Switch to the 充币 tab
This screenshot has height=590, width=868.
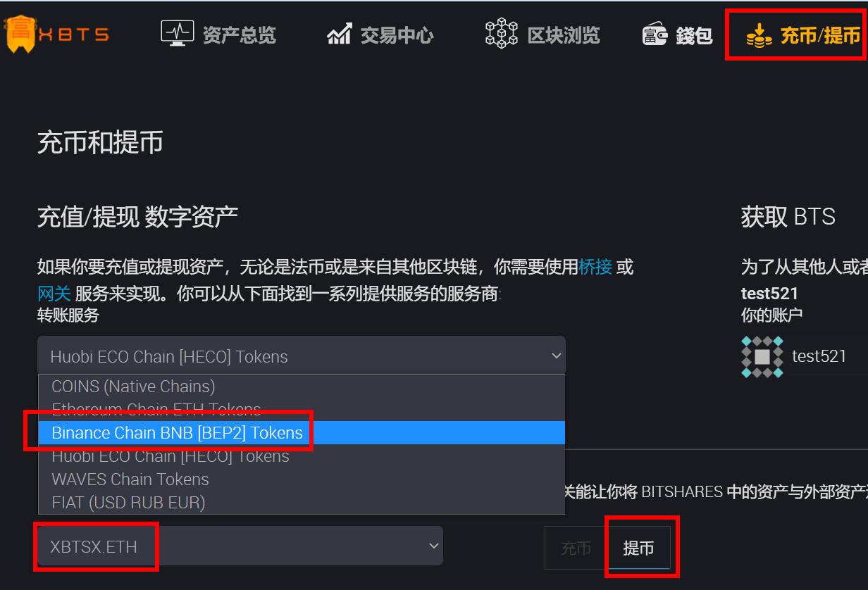576,548
